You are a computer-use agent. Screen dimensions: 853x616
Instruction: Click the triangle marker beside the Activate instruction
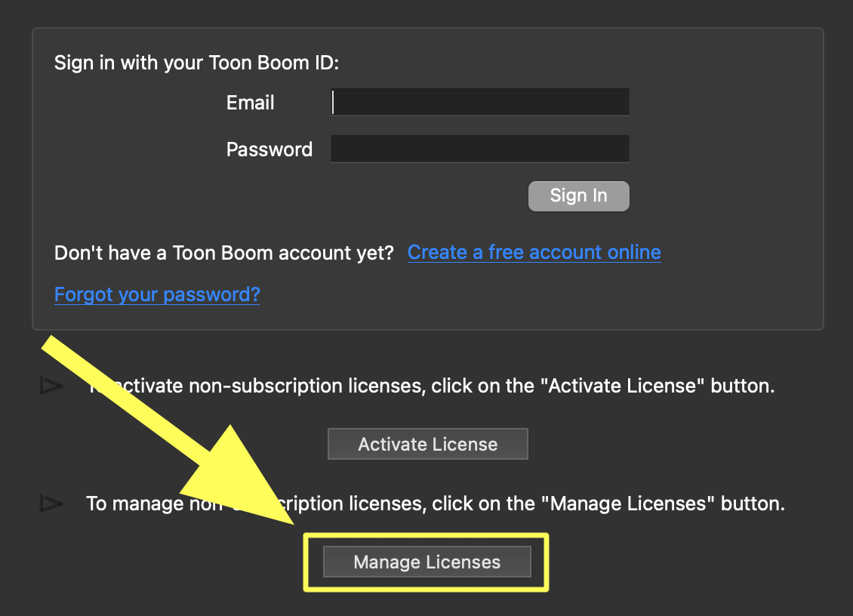51,385
